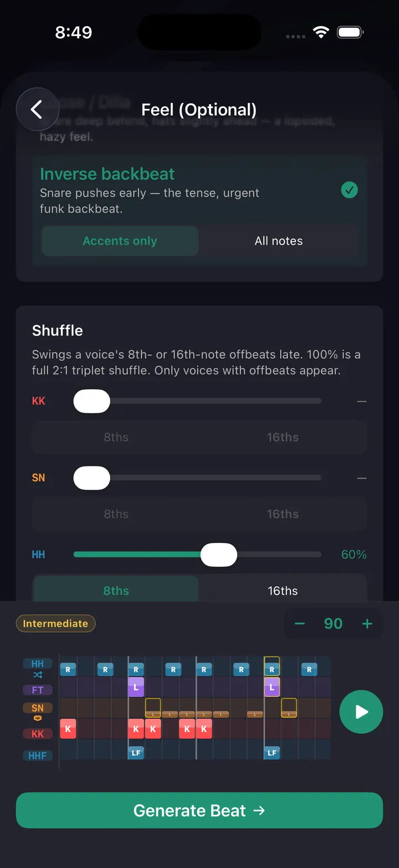Switch HH shuffle to 16ths

pos(283,591)
